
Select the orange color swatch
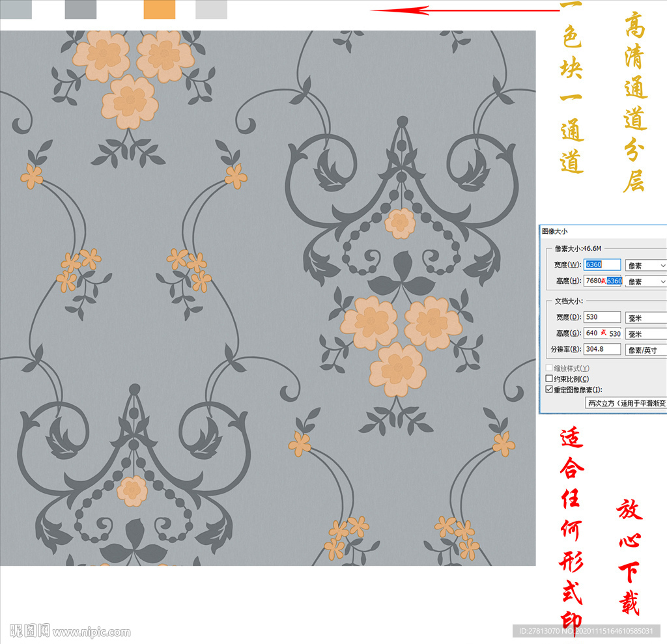(x=160, y=9)
